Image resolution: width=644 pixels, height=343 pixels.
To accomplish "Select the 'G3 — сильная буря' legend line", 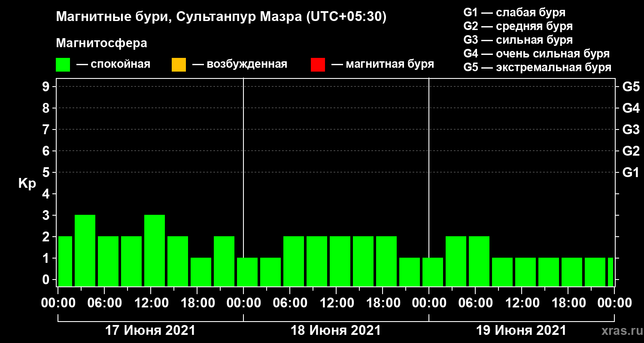I will click(x=518, y=40).
